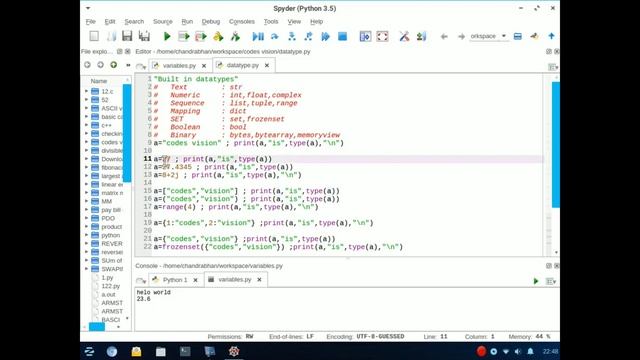Run the current script with green arrow
This screenshot has width=640, height=360.
click(167, 36)
